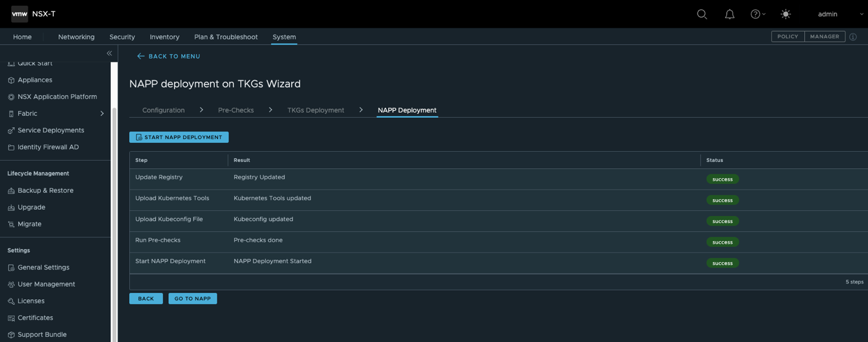The height and width of the screenshot is (342, 868).
Task: Expand the Fabric submenu chevron
Action: 102,113
